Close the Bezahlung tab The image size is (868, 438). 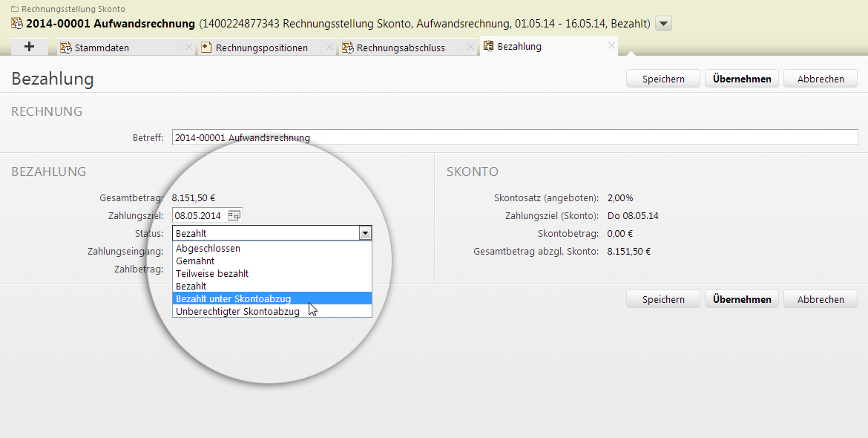tap(611, 46)
